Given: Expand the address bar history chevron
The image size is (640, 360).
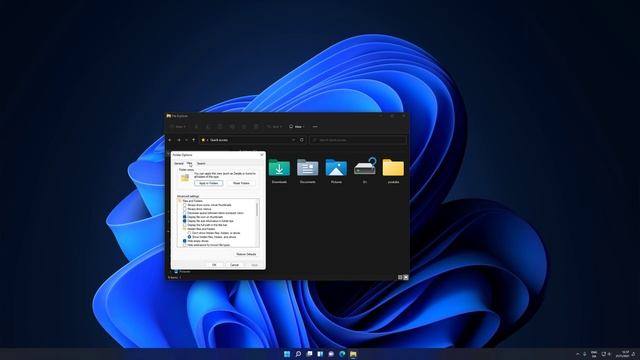Looking at the screenshot, I should coord(293,140).
